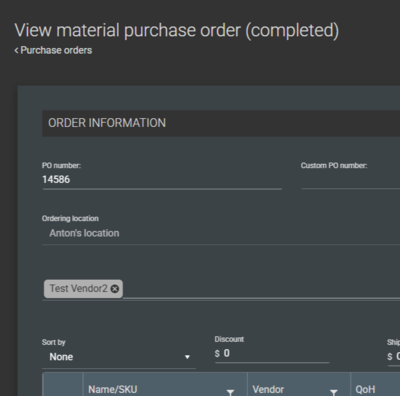Viewport: 400px width, 396px height.
Task: Click the Discount label
Action: pyautogui.click(x=229, y=339)
